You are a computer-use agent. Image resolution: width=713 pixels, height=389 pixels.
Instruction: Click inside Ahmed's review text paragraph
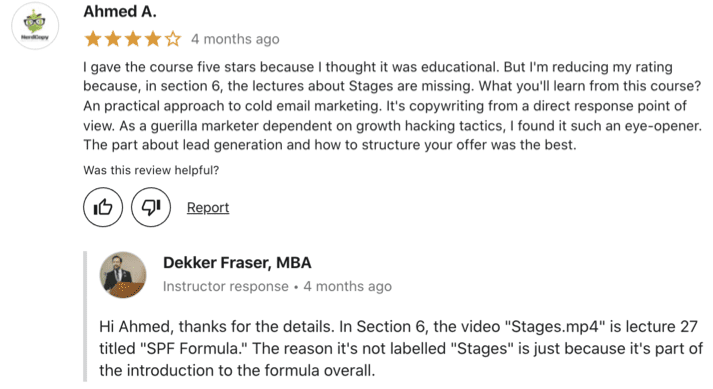tap(392, 106)
